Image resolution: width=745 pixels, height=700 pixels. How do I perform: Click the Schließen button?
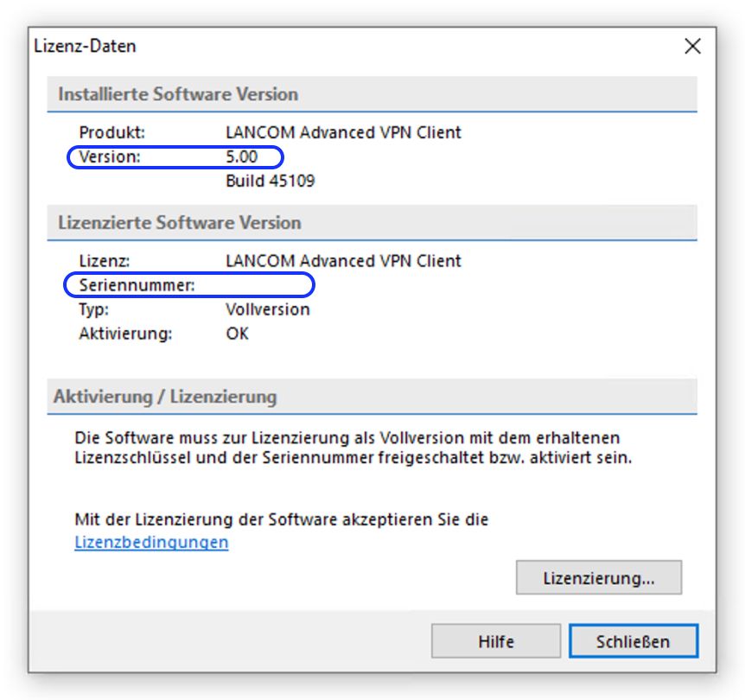click(x=633, y=641)
